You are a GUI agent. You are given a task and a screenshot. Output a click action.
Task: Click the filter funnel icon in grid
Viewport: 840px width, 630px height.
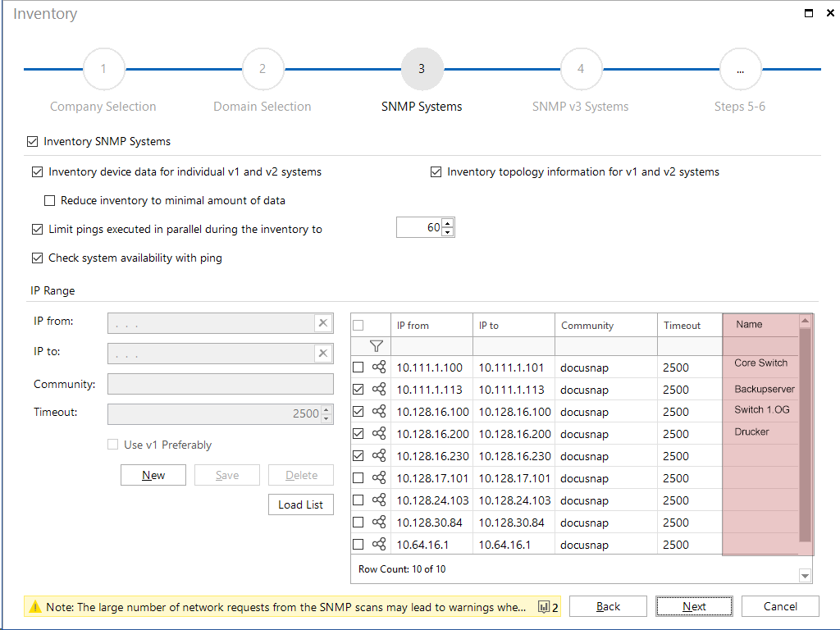tap(377, 346)
